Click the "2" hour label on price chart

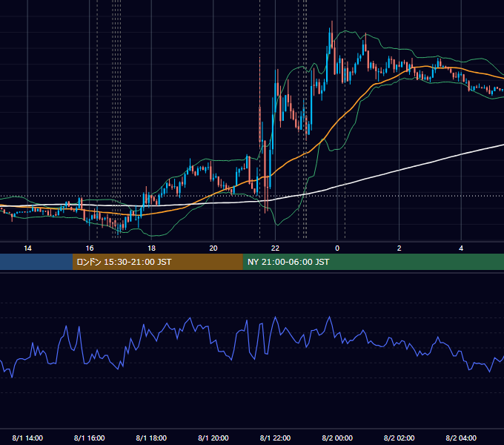tap(399, 248)
